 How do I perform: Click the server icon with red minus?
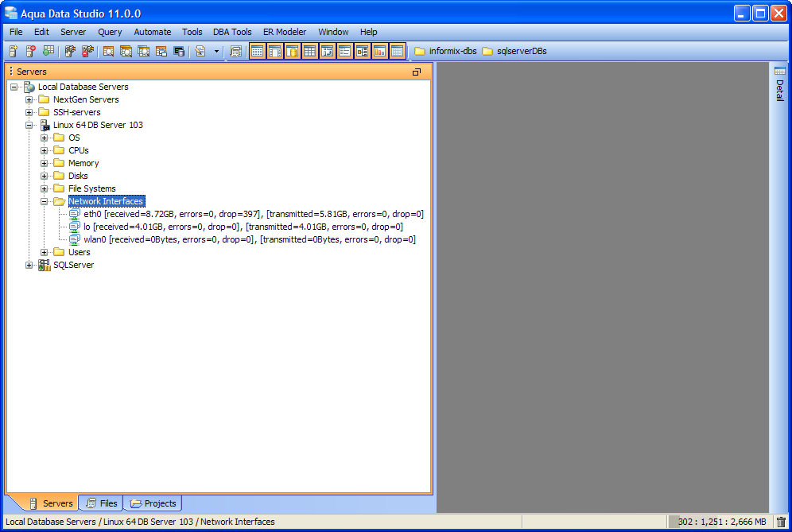click(x=31, y=51)
